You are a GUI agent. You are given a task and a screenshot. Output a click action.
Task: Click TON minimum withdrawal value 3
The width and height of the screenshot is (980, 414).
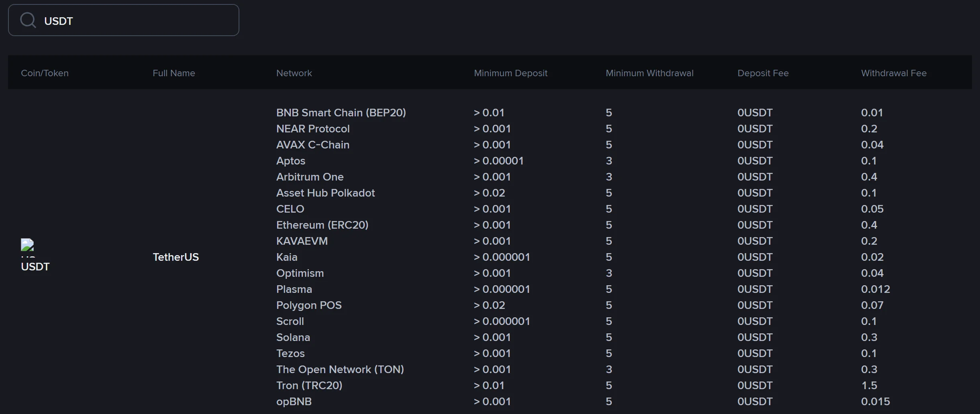(609, 369)
